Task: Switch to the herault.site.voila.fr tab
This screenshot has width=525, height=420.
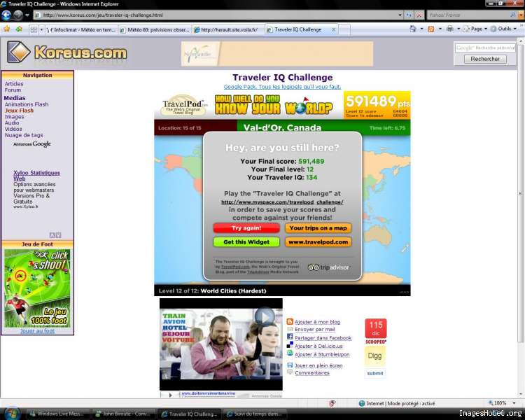Action: coord(228,30)
